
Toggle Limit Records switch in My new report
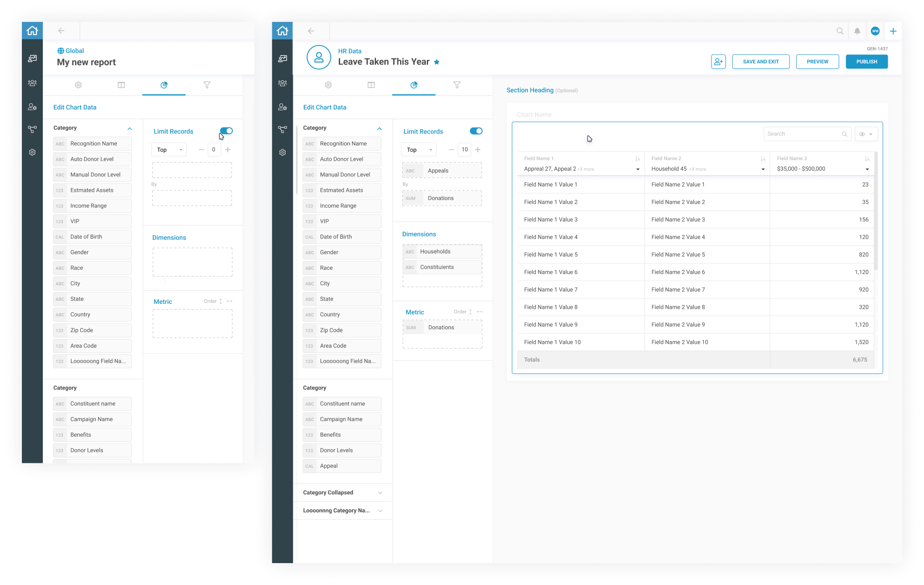(x=226, y=131)
